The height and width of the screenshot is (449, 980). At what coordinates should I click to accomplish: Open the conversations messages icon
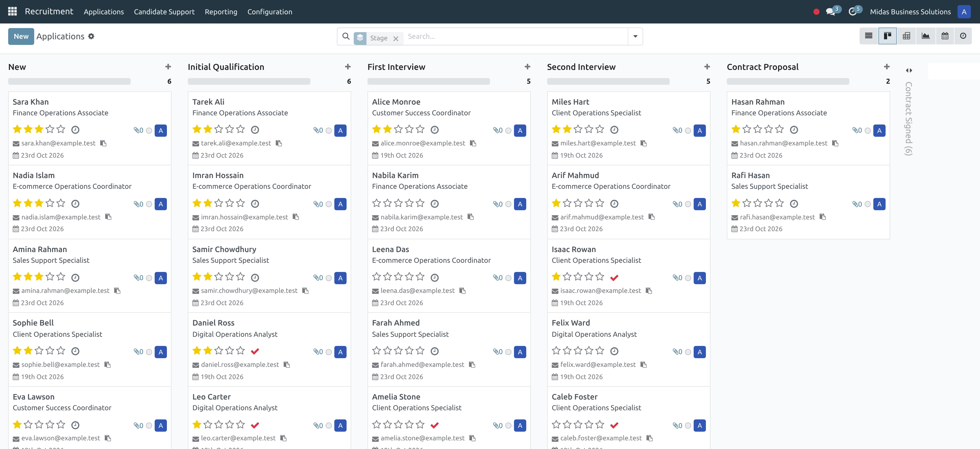831,12
